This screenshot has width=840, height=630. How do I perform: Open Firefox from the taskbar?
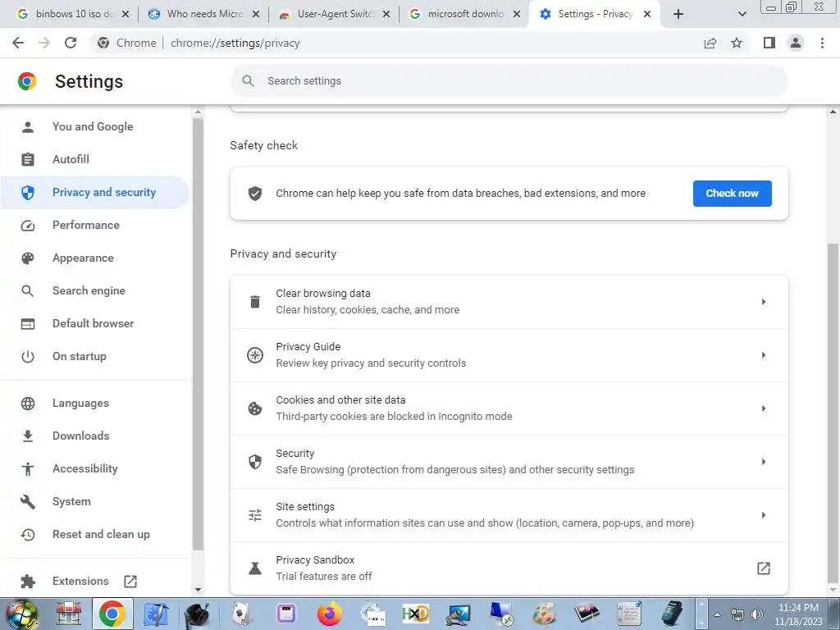(330, 614)
